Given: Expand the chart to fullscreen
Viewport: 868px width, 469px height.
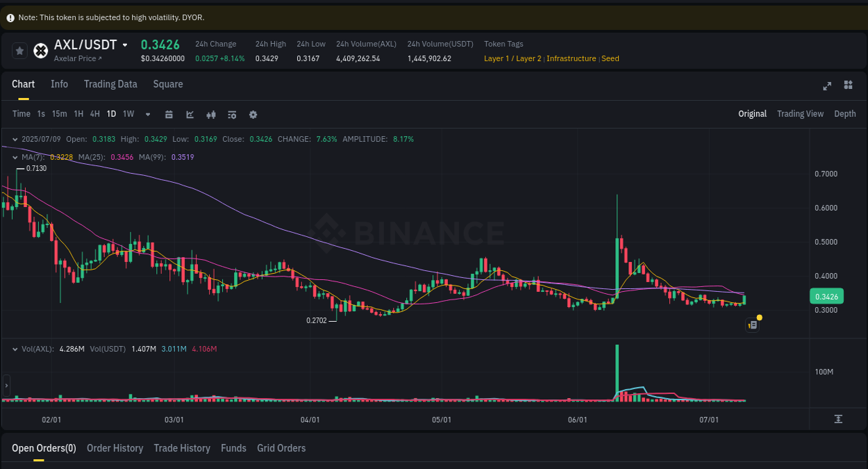Looking at the screenshot, I should click(x=827, y=86).
